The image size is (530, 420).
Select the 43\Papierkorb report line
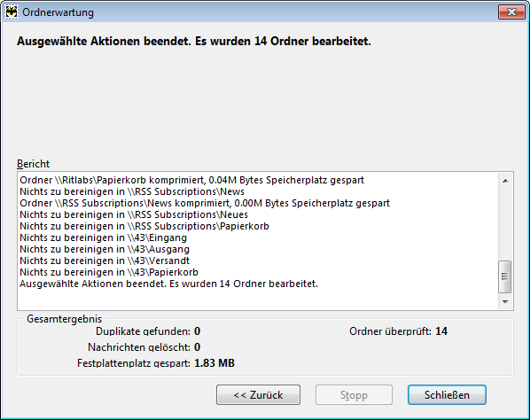click(x=109, y=272)
